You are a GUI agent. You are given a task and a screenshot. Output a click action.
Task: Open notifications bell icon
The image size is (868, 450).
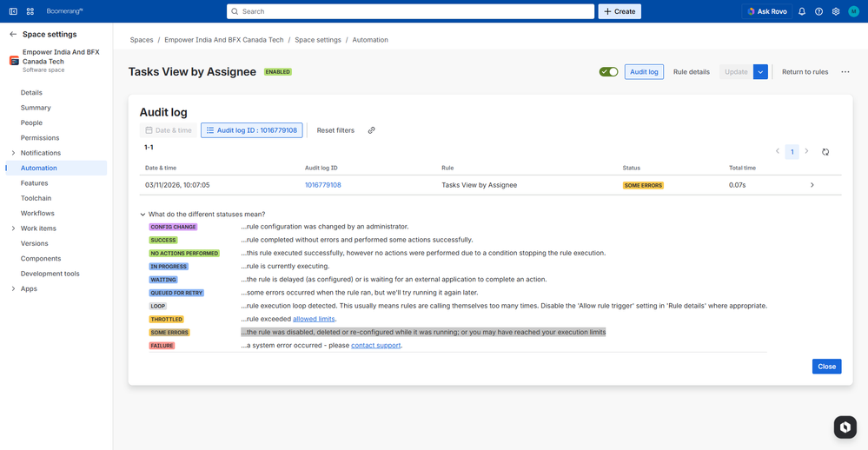click(x=802, y=11)
